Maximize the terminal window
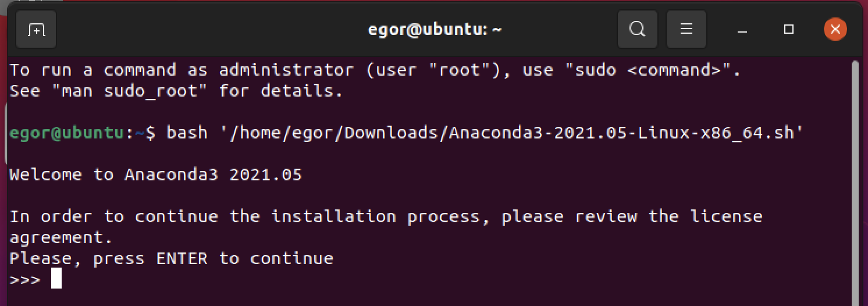 (789, 29)
